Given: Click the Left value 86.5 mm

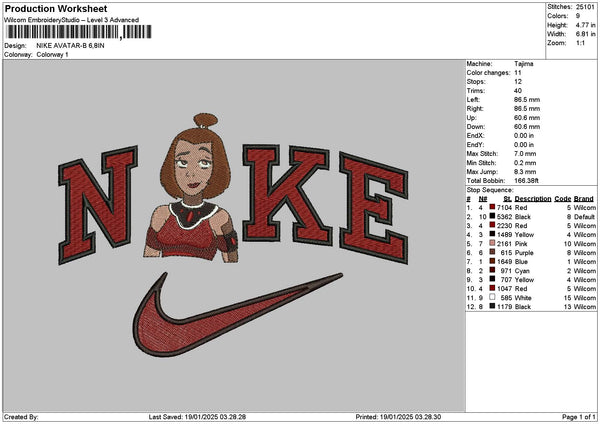Looking at the screenshot, I should click(x=527, y=99).
